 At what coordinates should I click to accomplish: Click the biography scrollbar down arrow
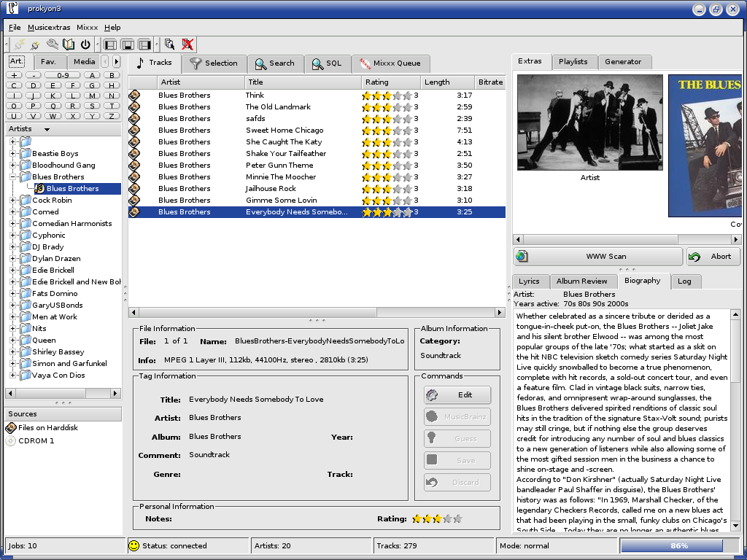(735, 526)
